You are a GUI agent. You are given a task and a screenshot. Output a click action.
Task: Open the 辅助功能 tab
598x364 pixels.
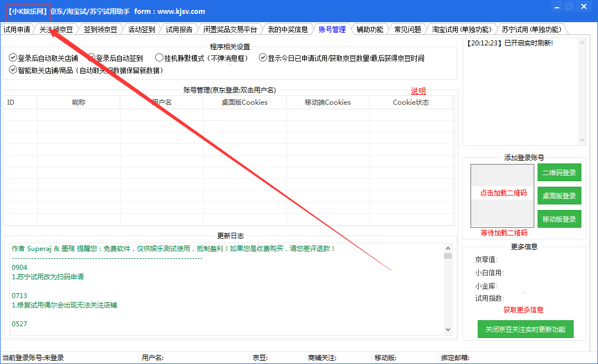click(x=370, y=29)
